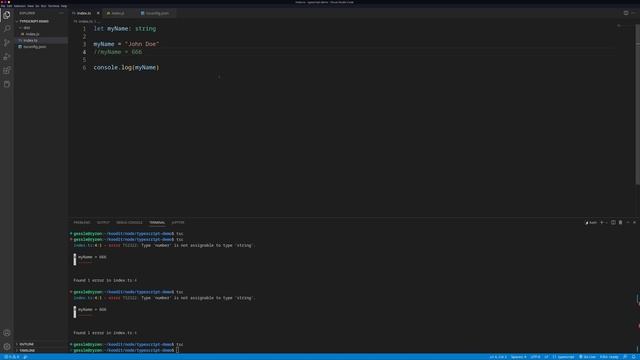Open the Extensions view
This screenshot has height=360, width=640.
pos(7,70)
